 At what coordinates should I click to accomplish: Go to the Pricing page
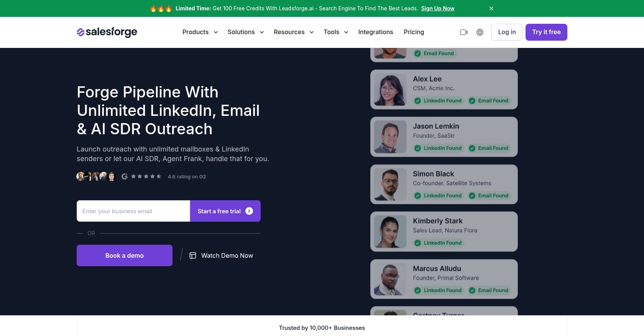414,32
